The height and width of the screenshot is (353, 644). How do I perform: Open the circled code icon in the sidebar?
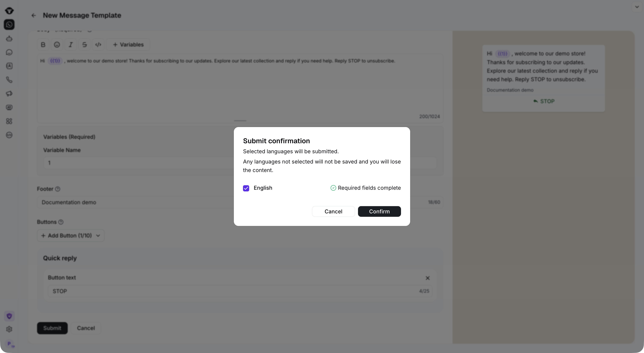pyautogui.click(x=9, y=135)
